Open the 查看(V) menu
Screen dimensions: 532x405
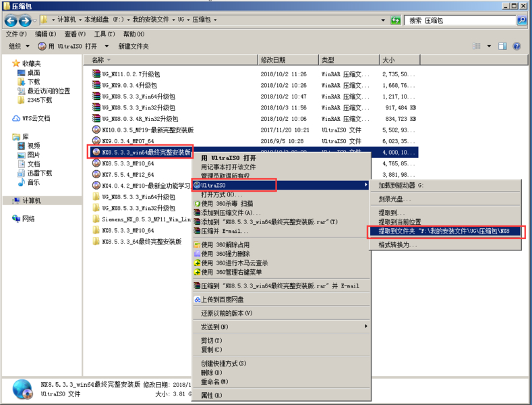coord(75,34)
